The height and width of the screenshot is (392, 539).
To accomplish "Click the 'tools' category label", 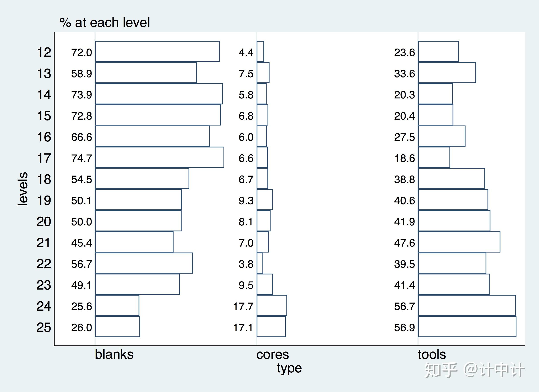I will (x=432, y=354).
